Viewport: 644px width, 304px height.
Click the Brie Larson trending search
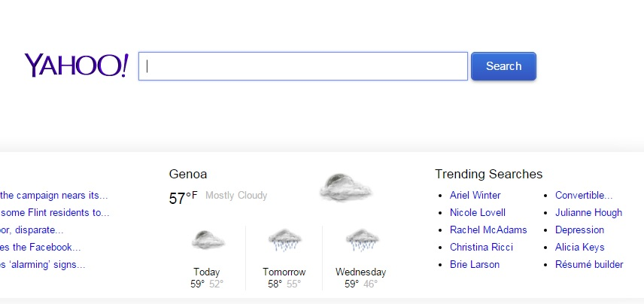[474, 264]
